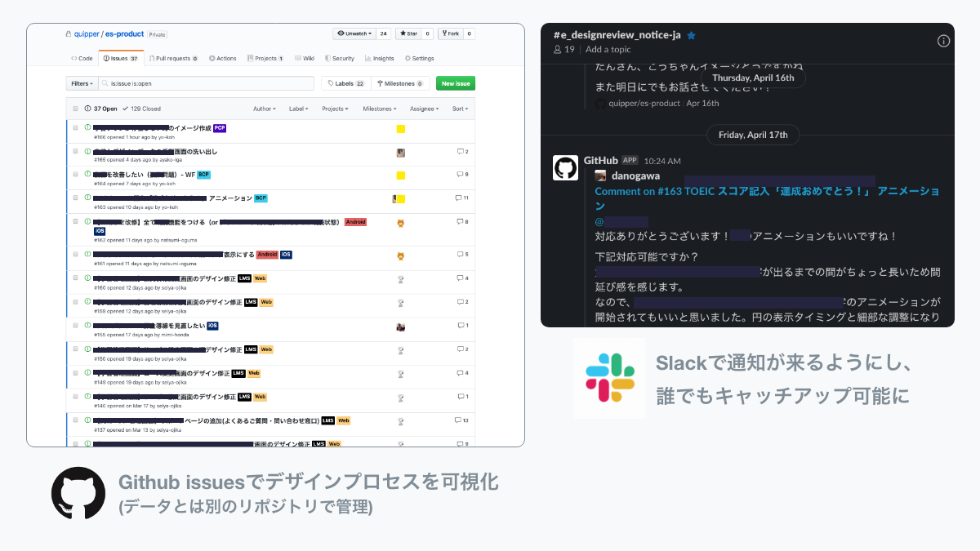Viewport: 980px width, 551px height.
Task: Check the checkbox for issue #161
Action: click(x=76, y=255)
